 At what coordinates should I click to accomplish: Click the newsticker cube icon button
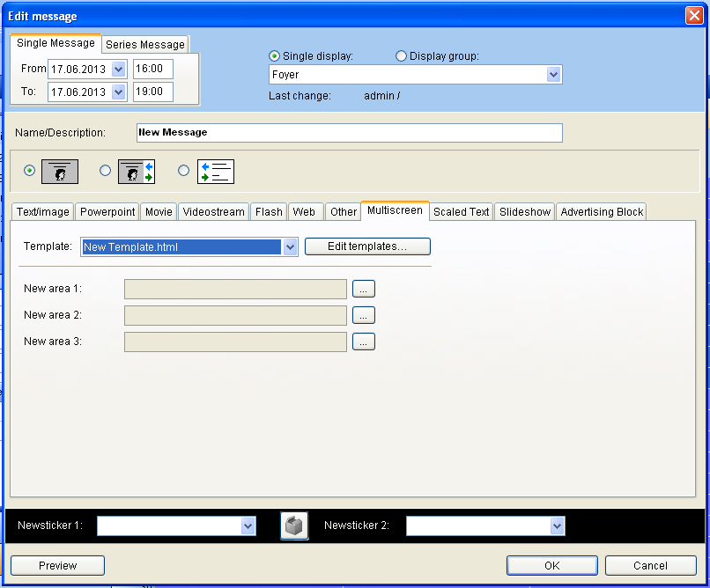coord(294,526)
